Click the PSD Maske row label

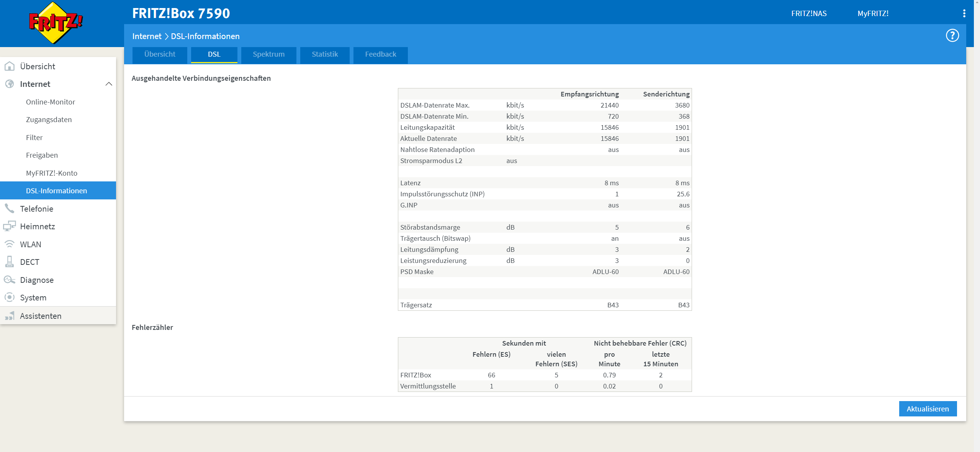417,272
